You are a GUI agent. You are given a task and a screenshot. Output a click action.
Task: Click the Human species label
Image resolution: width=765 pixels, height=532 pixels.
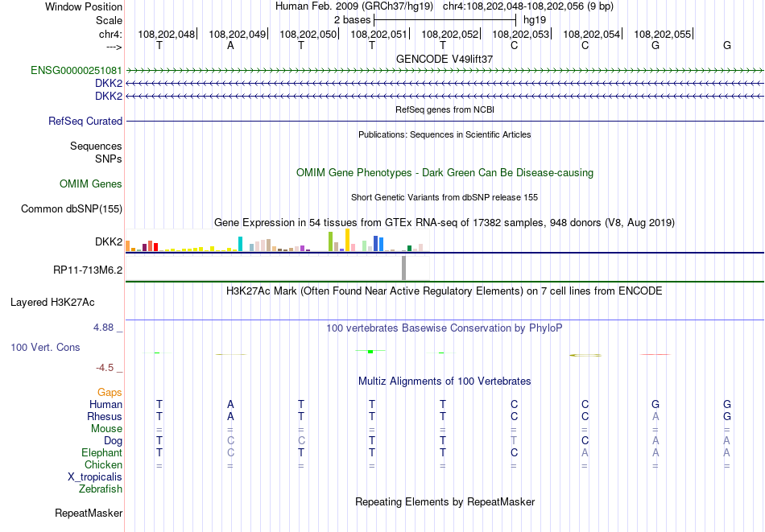pos(105,404)
